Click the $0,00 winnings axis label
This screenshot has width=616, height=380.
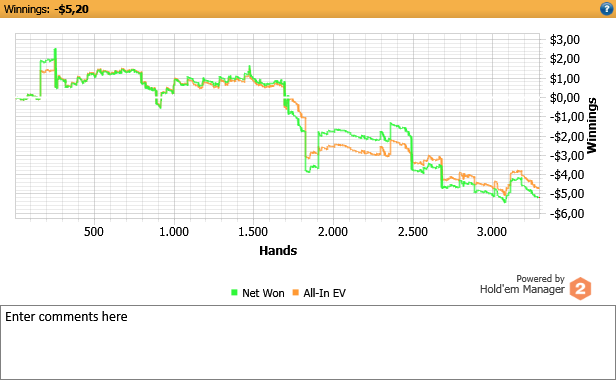click(565, 97)
